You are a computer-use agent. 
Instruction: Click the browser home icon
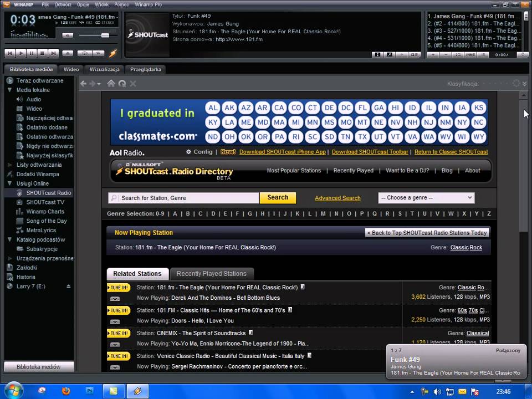[111, 84]
